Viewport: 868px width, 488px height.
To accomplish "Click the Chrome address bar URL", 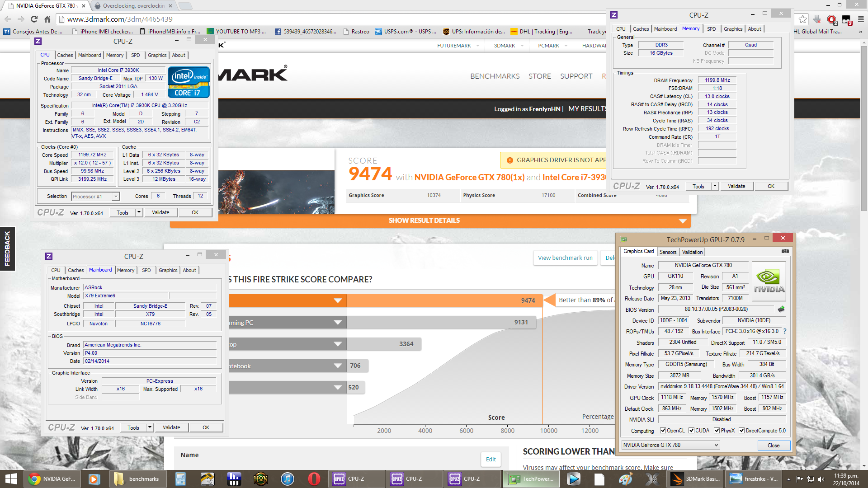I will point(120,19).
